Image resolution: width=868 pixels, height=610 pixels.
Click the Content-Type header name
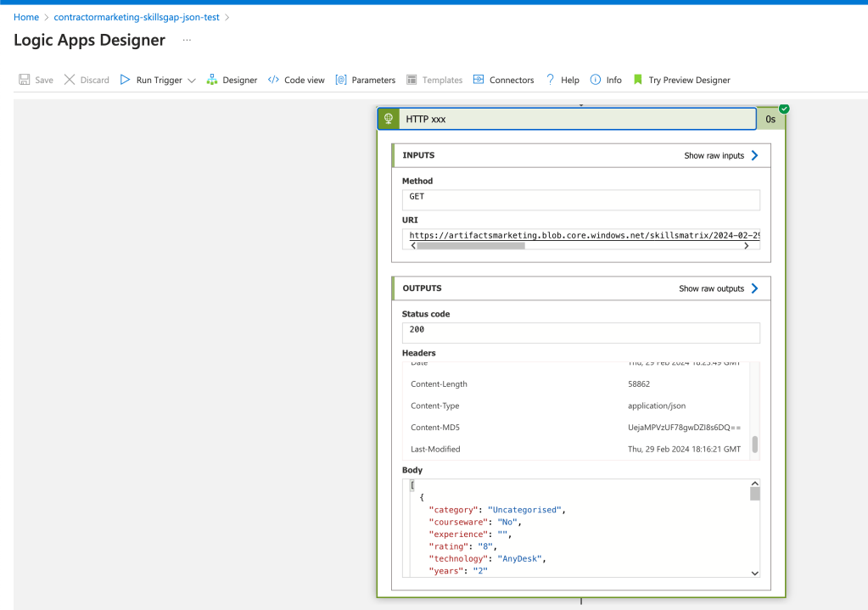coord(435,406)
